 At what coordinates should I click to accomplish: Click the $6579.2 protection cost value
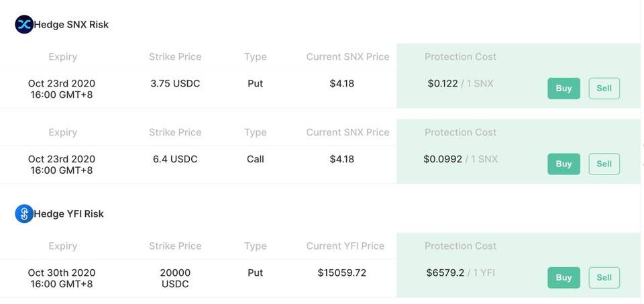tap(445, 273)
